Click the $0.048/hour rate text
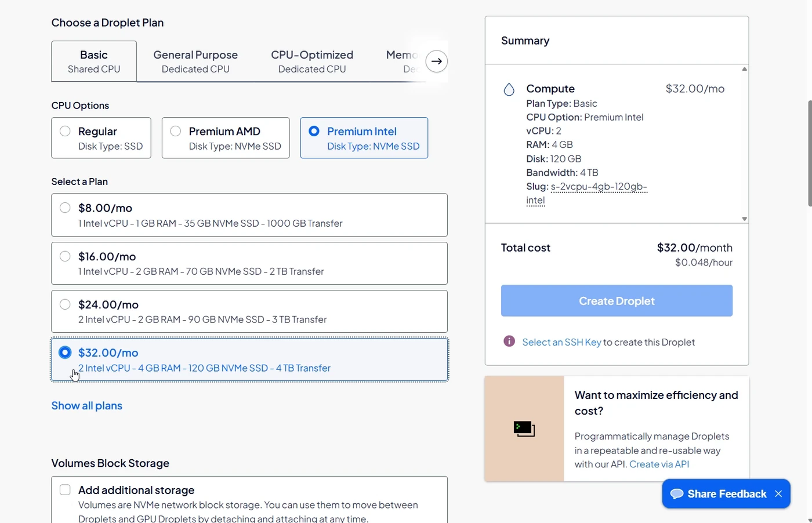This screenshot has width=812, height=523. (x=704, y=263)
